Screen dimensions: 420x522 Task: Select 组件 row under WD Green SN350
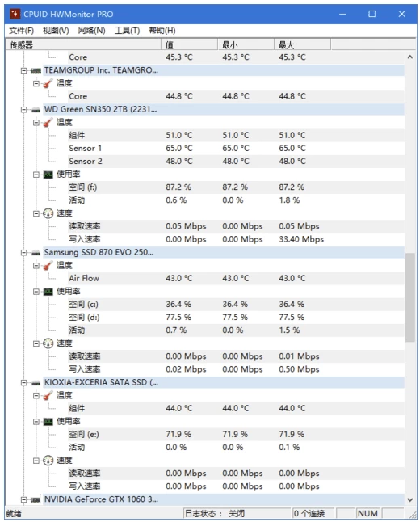[236, 136]
